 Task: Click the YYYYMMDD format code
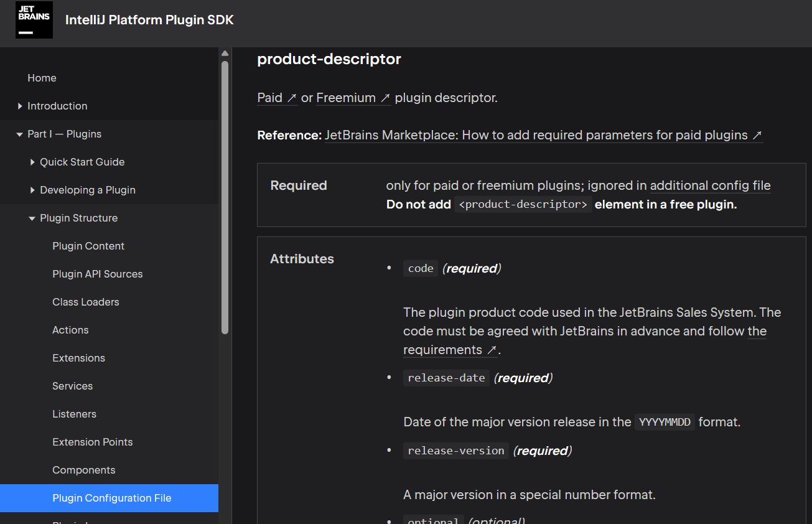coord(665,422)
